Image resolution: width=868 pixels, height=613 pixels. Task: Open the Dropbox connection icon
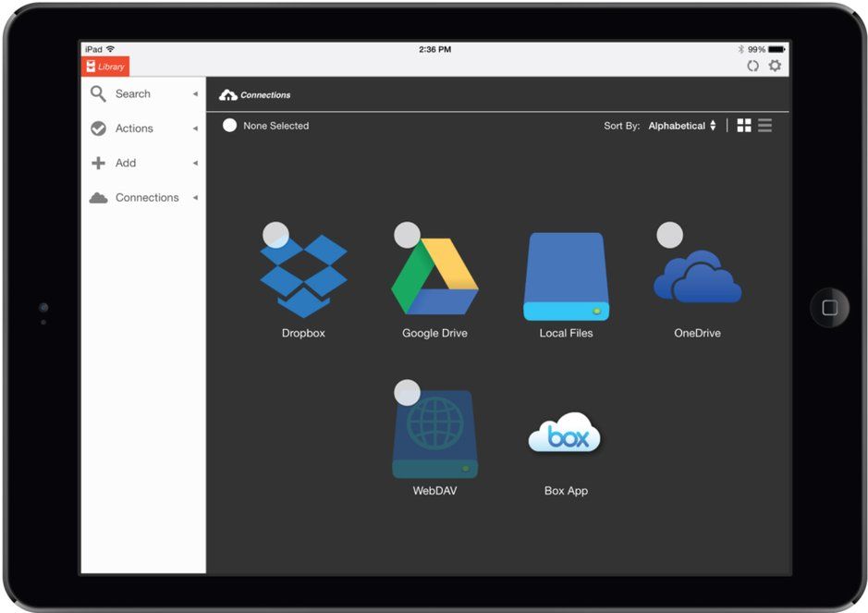click(303, 276)
